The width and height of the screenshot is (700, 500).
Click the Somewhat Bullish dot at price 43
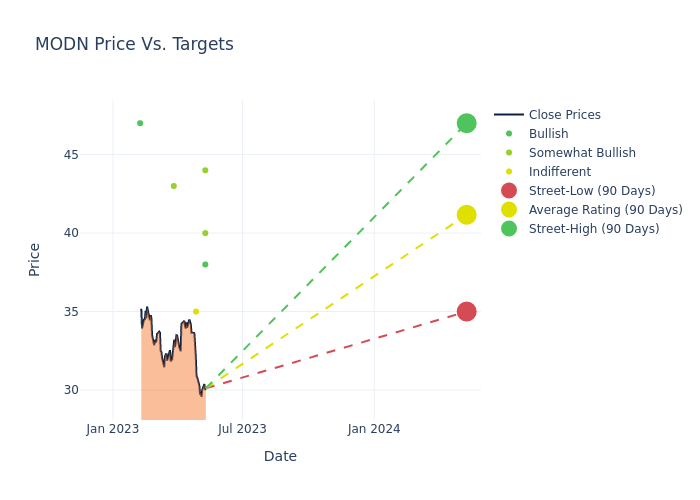[x=173, y=186]
